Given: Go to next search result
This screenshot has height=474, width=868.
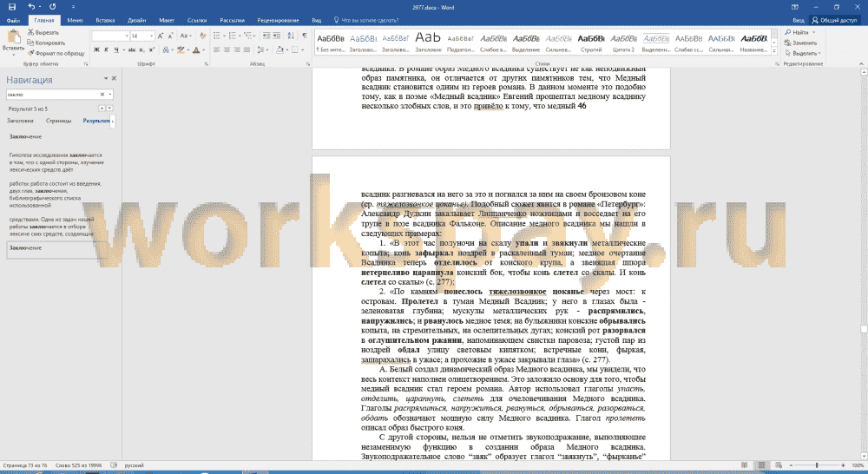Looking at the screenshot, I should click(x=109, y=109).
